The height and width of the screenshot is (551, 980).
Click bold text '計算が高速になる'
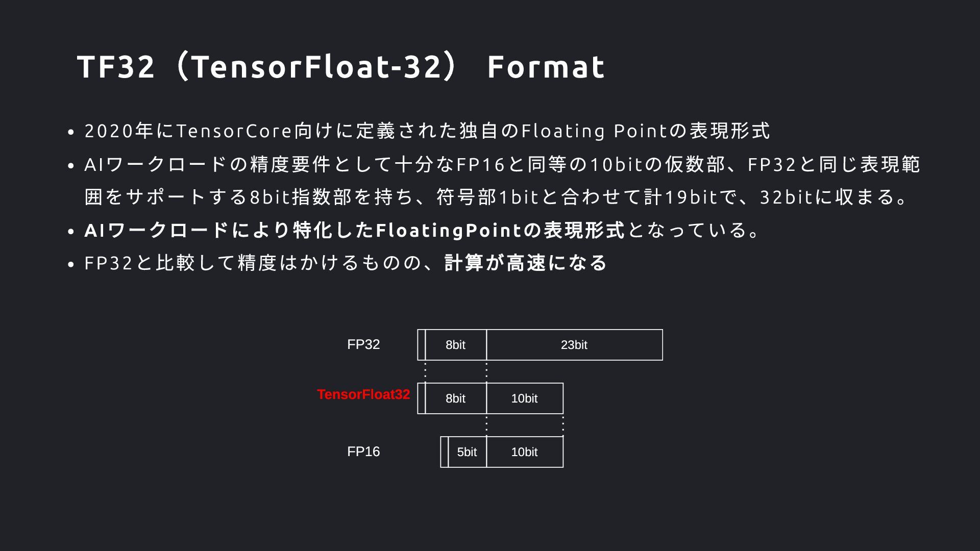(526, 263)
